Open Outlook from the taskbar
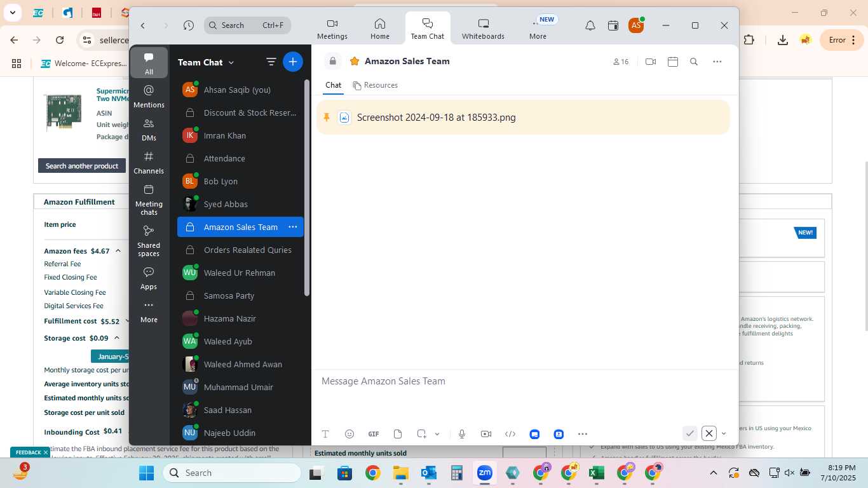Viewport: 868px width, 488px height. pyautogui.click(x=429, y=473)
